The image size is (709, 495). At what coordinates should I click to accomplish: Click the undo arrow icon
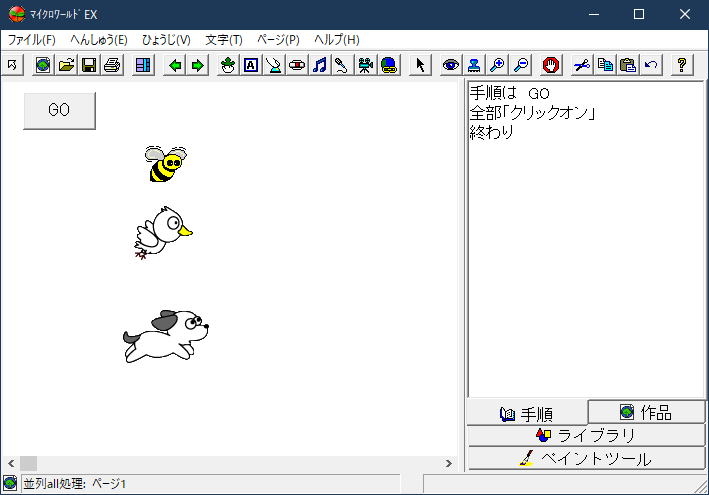click(651, 65)
